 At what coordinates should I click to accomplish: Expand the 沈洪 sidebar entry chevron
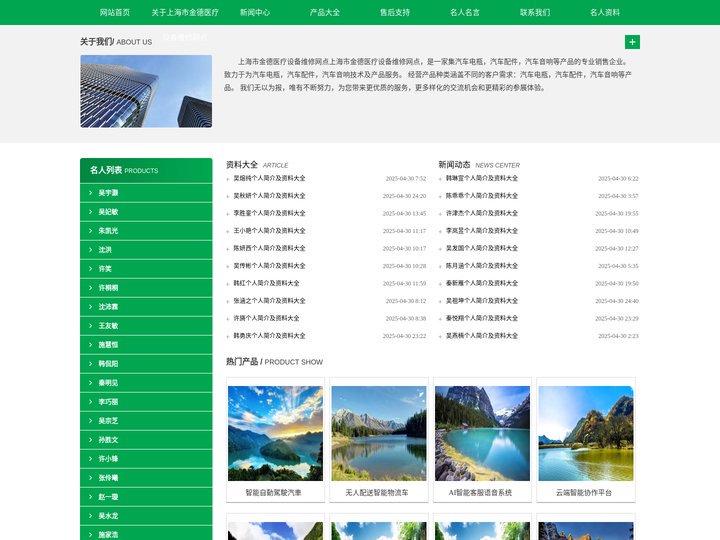coord(90,250)
